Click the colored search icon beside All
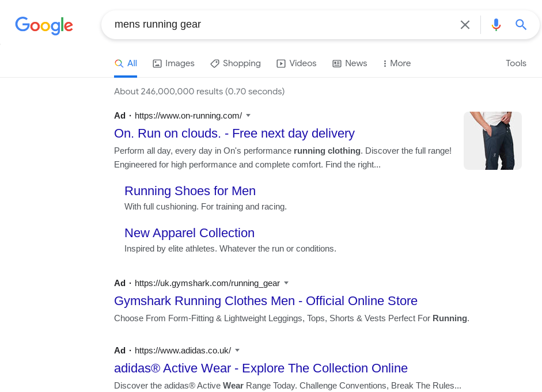The height and width of the screenshot is (392, 542). click(x=119, y=63)
